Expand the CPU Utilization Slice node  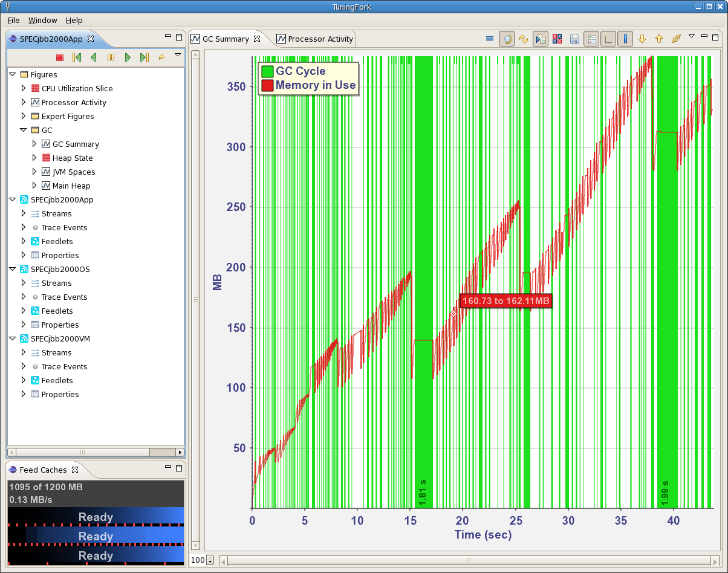click(x=24, y=88)
